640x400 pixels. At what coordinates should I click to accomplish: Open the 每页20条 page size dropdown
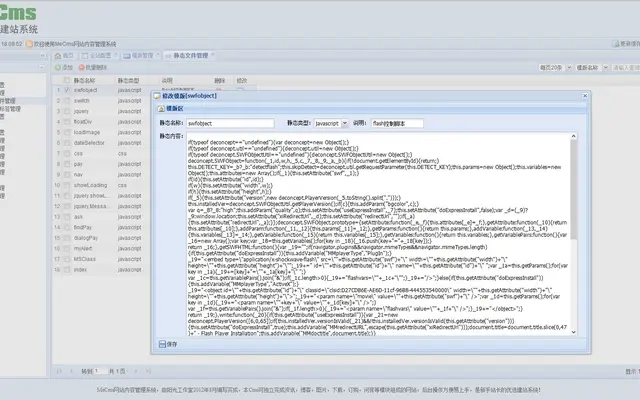(569, 68)
